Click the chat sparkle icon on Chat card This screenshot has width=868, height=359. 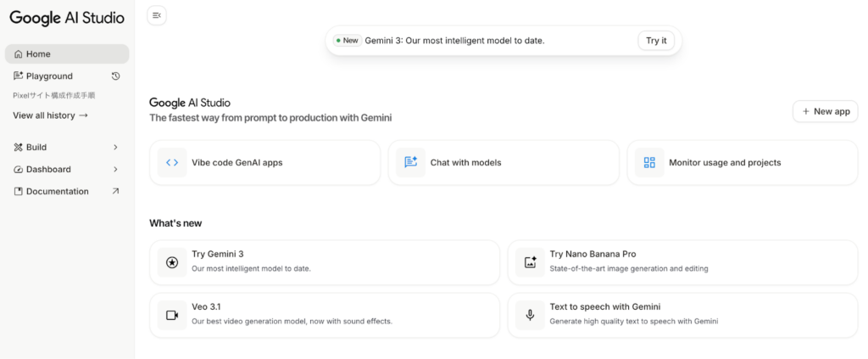pyautogui.click(x=411, y=162)
